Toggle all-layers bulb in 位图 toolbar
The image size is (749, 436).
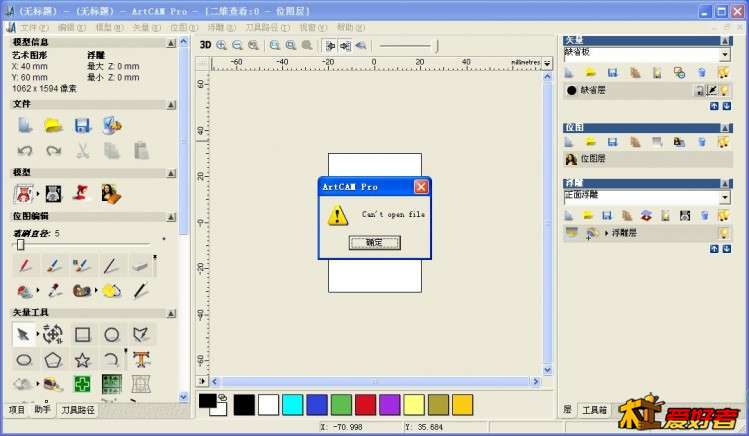[x=724, y=142]
